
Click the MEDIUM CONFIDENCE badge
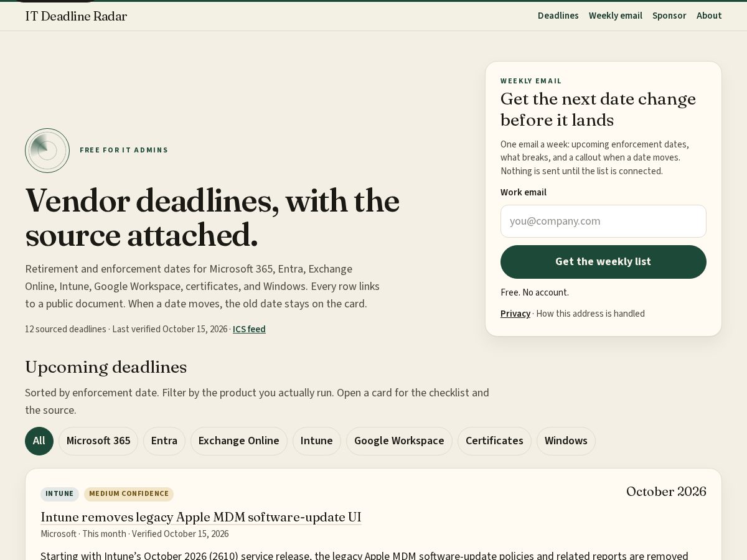(x=129, y=494)
